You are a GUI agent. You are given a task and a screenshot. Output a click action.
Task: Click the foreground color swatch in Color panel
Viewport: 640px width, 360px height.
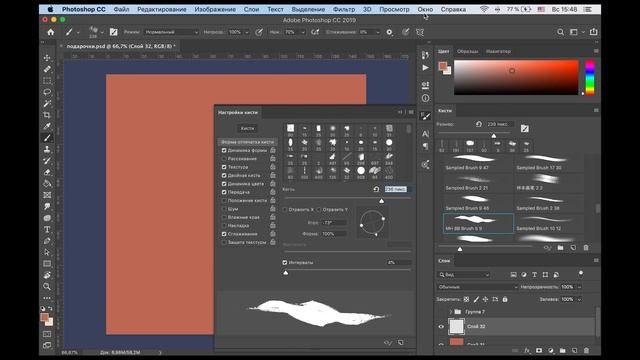coord(442,66)
